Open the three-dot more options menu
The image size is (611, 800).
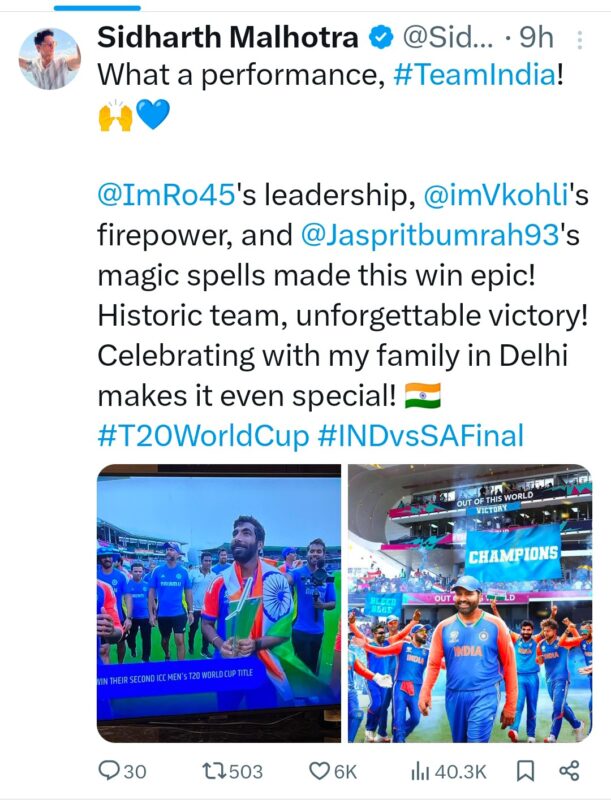point(579,39)
